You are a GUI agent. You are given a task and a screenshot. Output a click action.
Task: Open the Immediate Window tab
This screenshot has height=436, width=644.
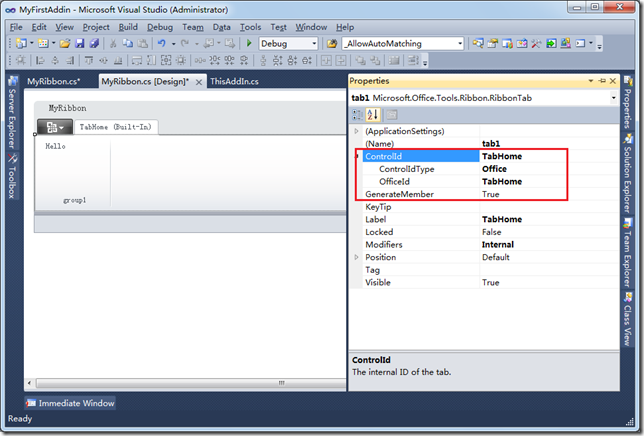tap(70, 403)
